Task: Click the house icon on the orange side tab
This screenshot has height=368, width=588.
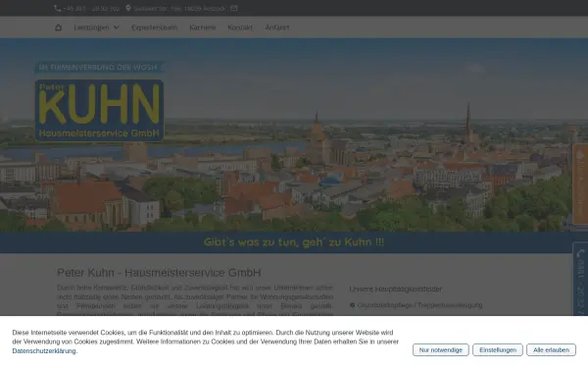Action: 580,154
